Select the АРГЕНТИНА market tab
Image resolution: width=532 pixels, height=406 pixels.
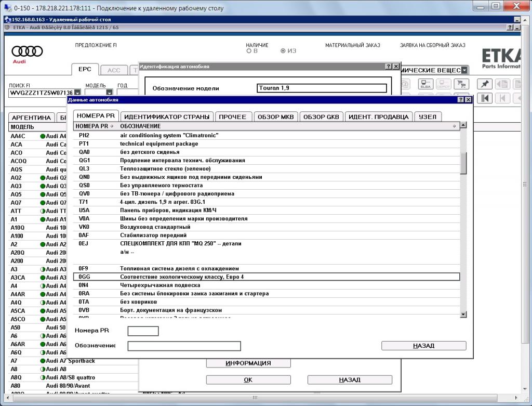point(31,117)
